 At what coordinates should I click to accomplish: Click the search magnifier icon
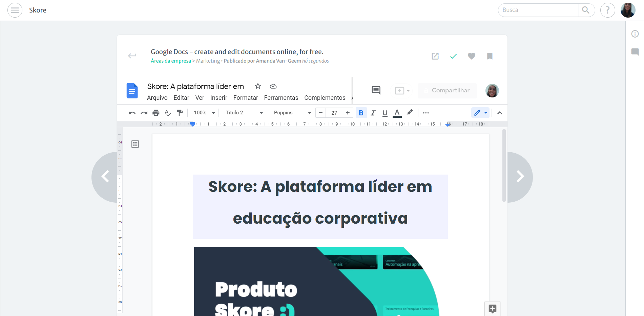coord(586,10)
